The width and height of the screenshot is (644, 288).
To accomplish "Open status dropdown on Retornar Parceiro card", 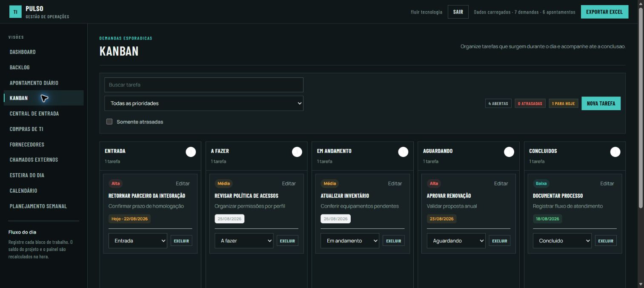I will pyautogui.click(x=138, y=241).
